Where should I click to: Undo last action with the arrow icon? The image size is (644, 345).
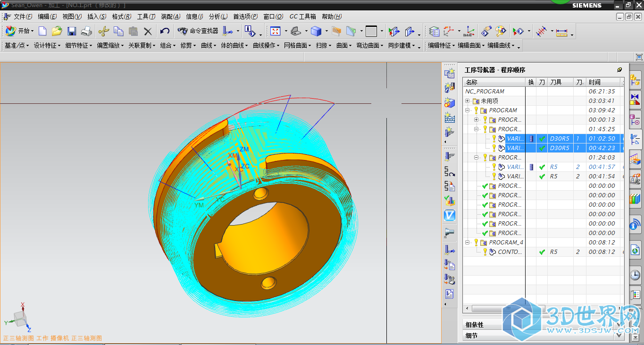click(165, 31)
